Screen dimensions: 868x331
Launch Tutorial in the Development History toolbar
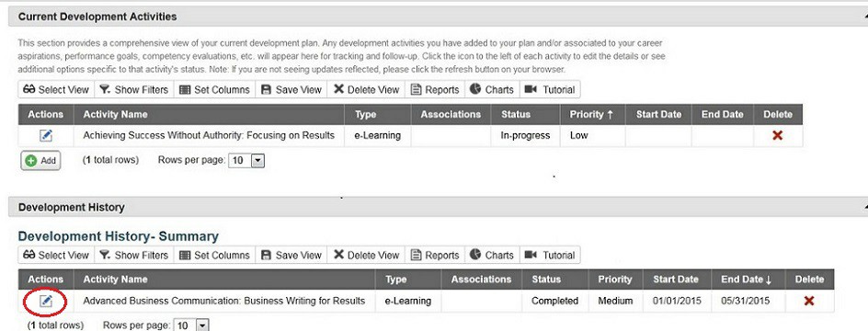pyautogui.click(x=550, y=256)
